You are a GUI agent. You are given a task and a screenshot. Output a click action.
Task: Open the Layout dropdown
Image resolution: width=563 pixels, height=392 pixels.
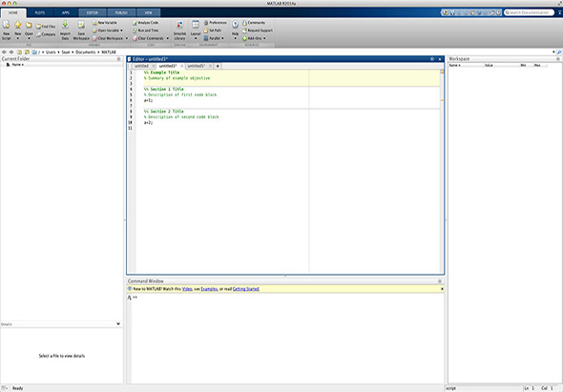point(196,30)
